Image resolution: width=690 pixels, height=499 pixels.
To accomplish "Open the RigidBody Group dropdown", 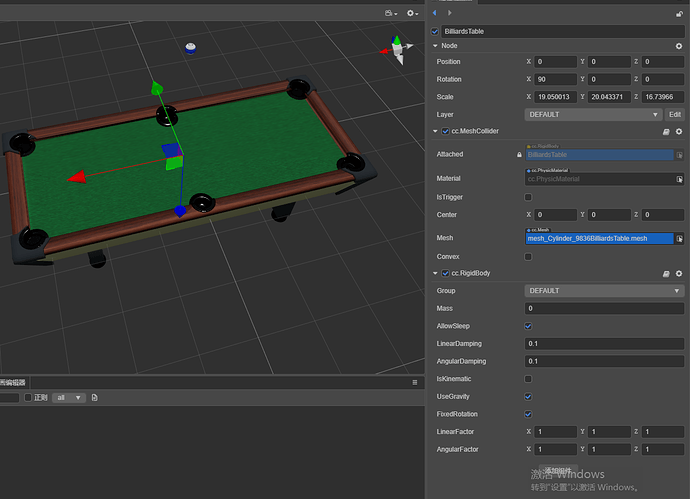I will pyautogui.click(x=604, y=291).
